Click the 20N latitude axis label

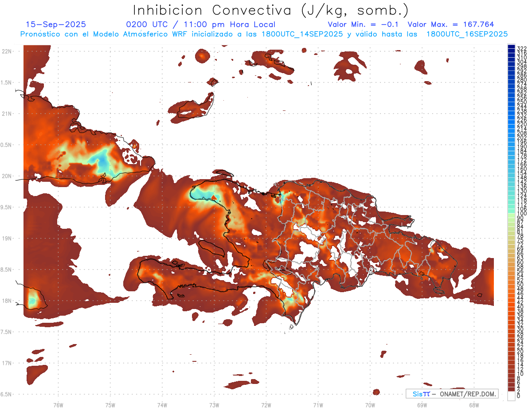point(7,176)
